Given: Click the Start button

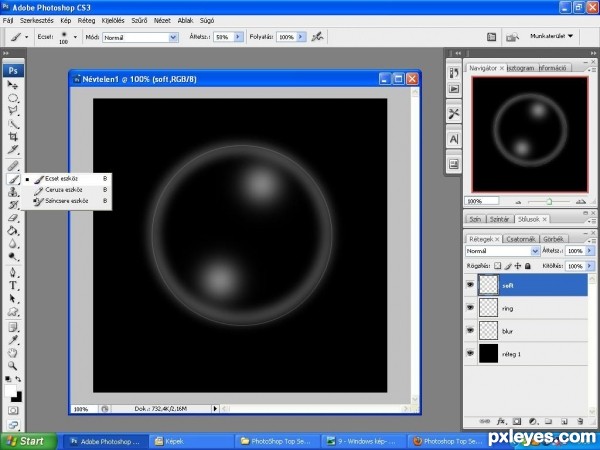Looking at the screenshot, I should pyautogui.click(x=28, y=441).
